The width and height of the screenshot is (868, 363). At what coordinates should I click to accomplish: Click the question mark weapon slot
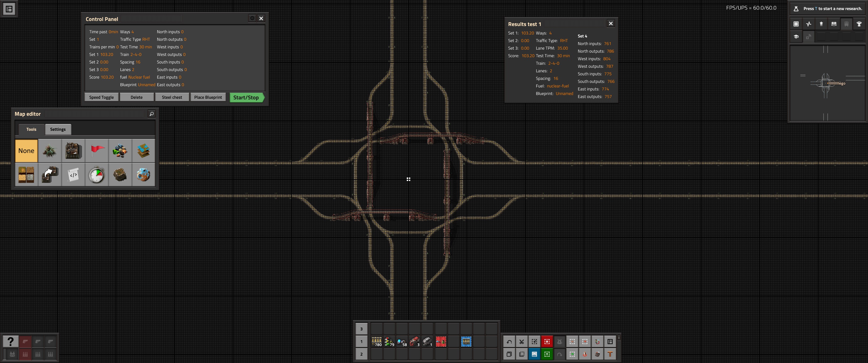pos(10,342)
